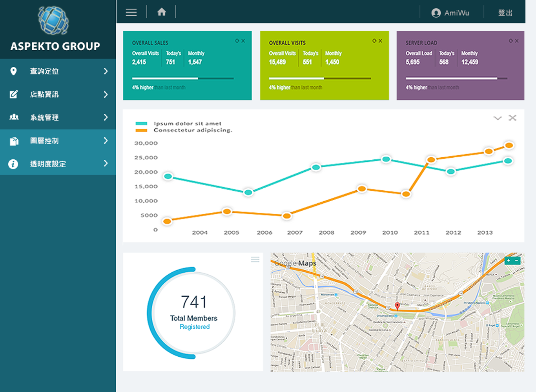The height and width of the screenshot is (392, 536).
Task: Click the Aspekto Group globe logo
Action: (x=53, y=20)
